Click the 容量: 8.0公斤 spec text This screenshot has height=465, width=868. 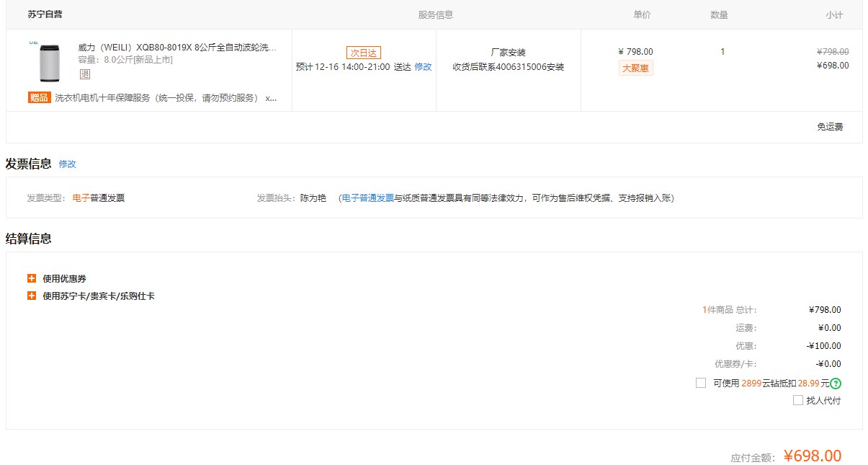click(125, 60)
